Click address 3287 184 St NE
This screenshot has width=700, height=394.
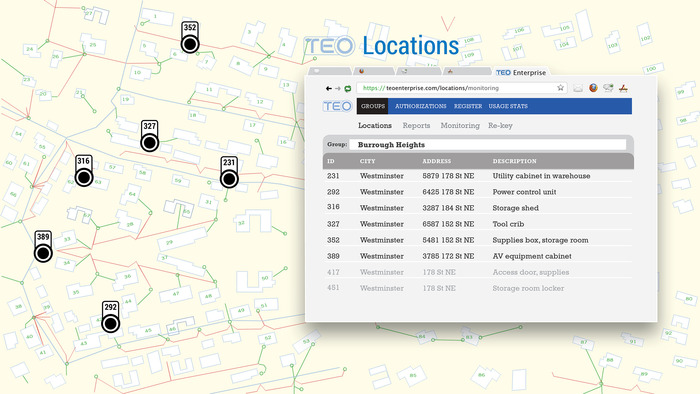click(x=448, y=208)
